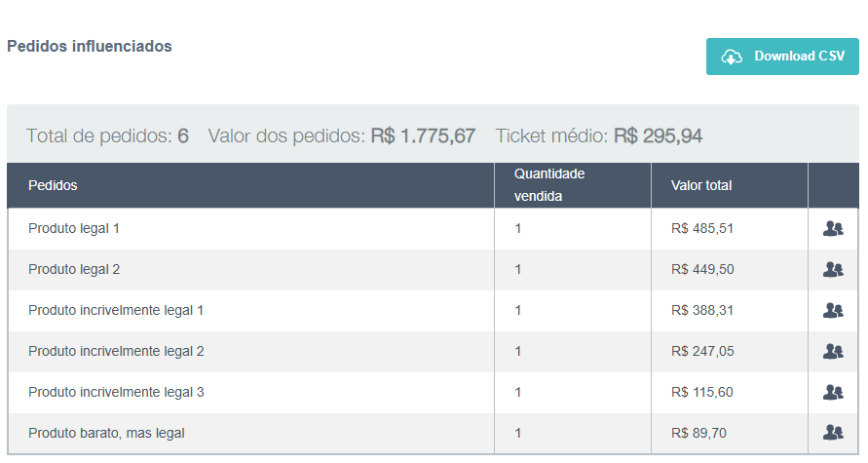This screenshot has width=868, height=463.
Task: Click customers icon for Produto legal 1
Action: (x=833, y=228)
